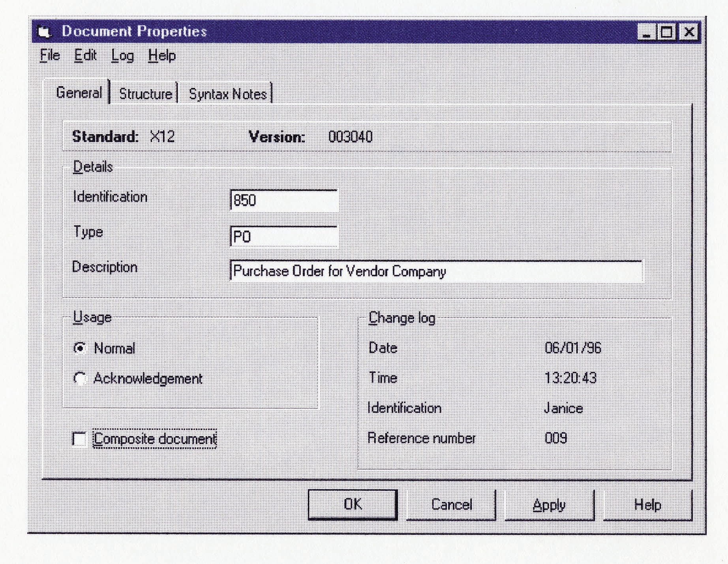The image size is (728, 564).
Task: Open the Help menu in menu bar
Action: click(162, 56)
